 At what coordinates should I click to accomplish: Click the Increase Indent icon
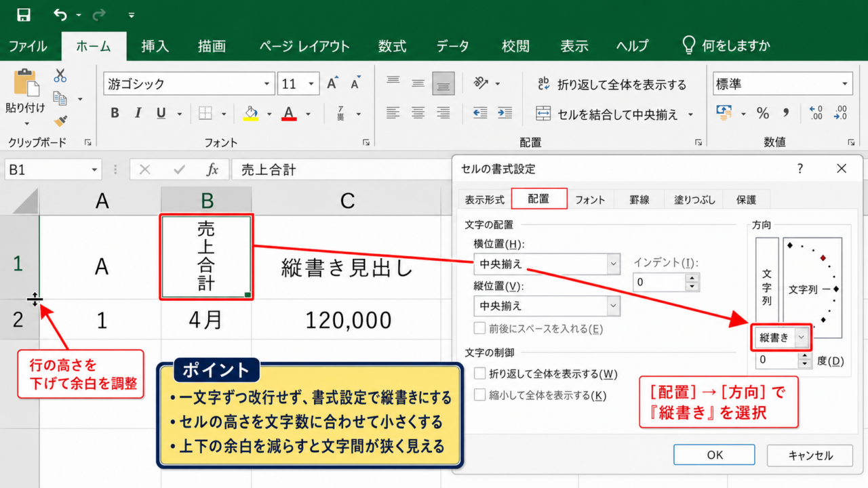click(x=504, y=113)
